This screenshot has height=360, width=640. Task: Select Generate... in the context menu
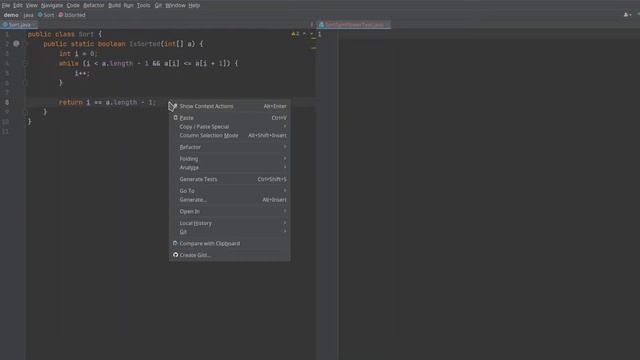(x=230, y=200)
